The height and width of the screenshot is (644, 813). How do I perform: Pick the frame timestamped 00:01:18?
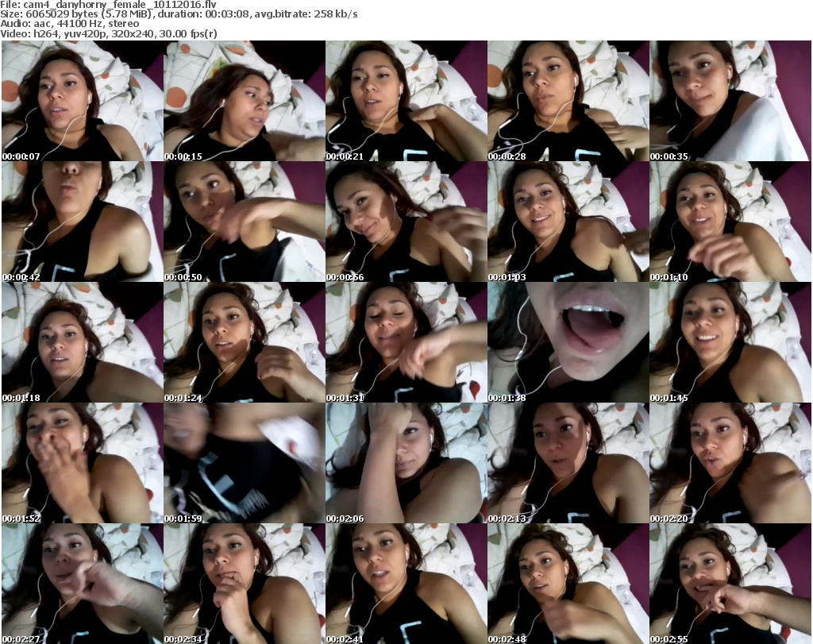(83, 342)
